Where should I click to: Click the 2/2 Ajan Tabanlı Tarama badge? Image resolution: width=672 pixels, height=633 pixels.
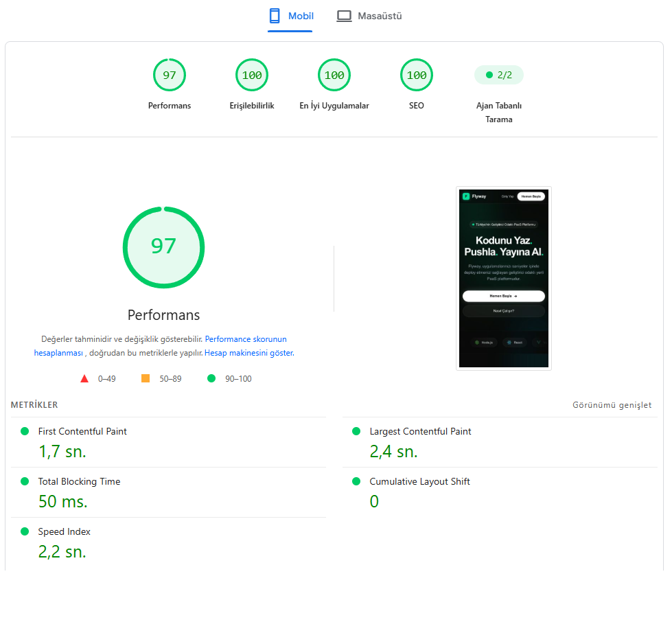point(499,75)
